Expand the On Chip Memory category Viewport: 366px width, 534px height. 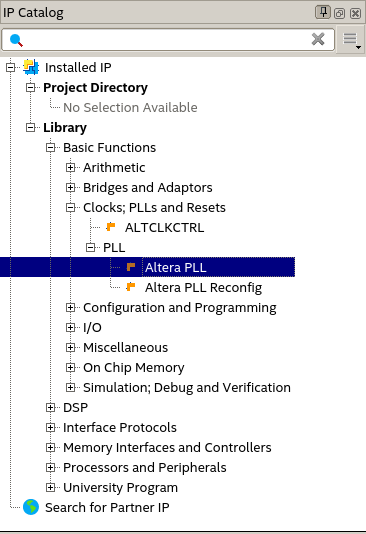coord(70,367)
